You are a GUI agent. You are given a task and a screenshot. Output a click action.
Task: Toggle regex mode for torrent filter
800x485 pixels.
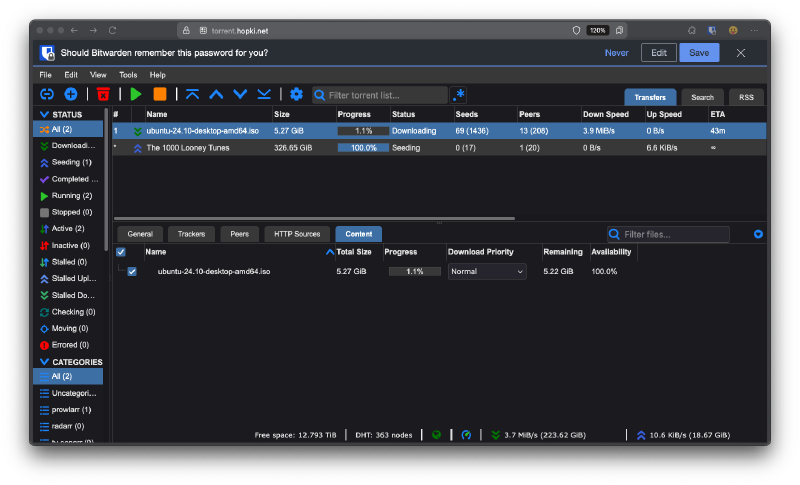point(458,95)
